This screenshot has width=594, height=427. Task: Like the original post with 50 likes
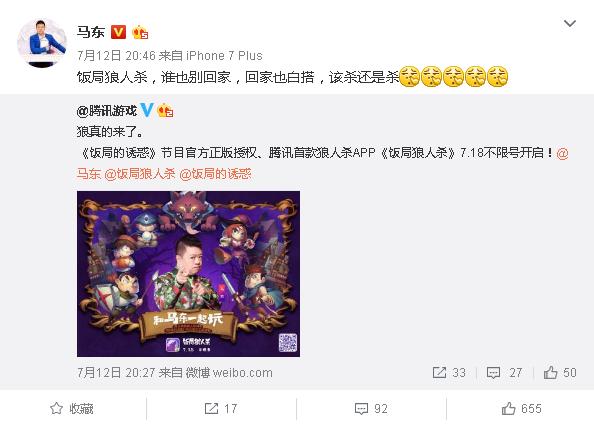[x=560, y=372]
